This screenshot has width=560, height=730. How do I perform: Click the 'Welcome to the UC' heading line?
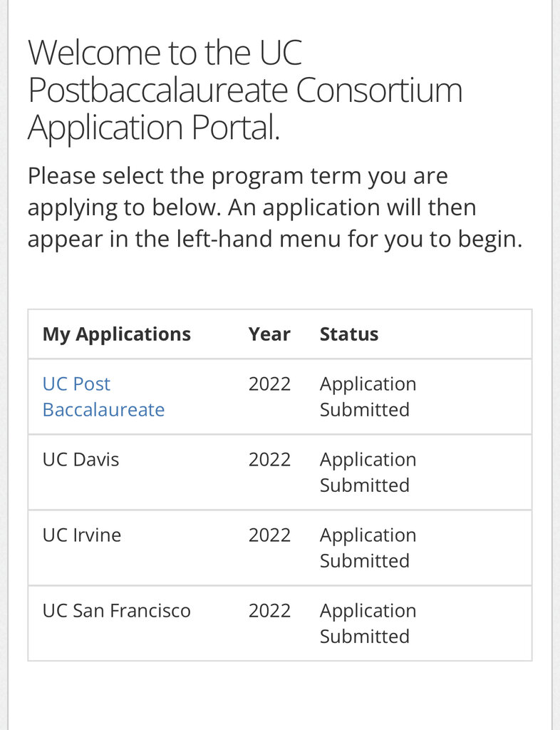coord(165,53)
